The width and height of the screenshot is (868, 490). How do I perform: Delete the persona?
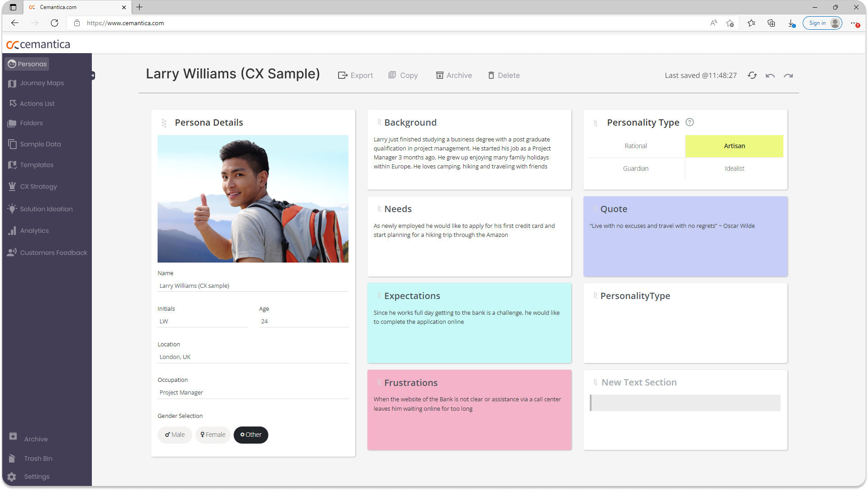pyautogui.click(x=504, y=75)
